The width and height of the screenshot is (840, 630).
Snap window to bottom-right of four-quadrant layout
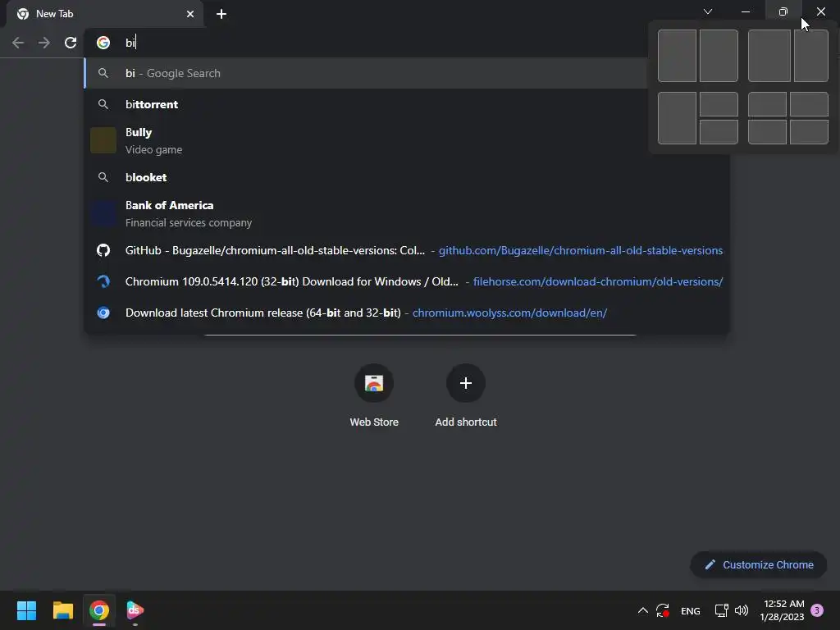coord(809,132)
